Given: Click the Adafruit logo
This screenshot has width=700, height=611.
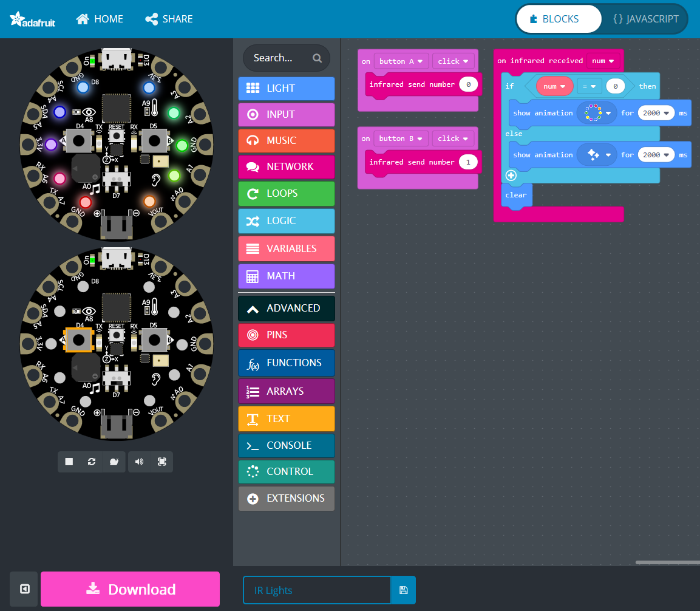Looking at the screenshot, I should click(33, 19).
